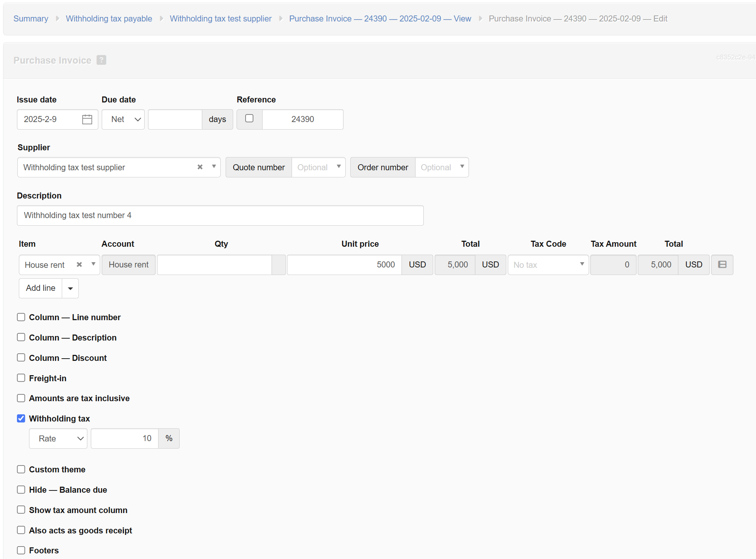This screenshot has height=559, width=756.
Task: Enable Show tax amount column
Action: tap(21, 510)
